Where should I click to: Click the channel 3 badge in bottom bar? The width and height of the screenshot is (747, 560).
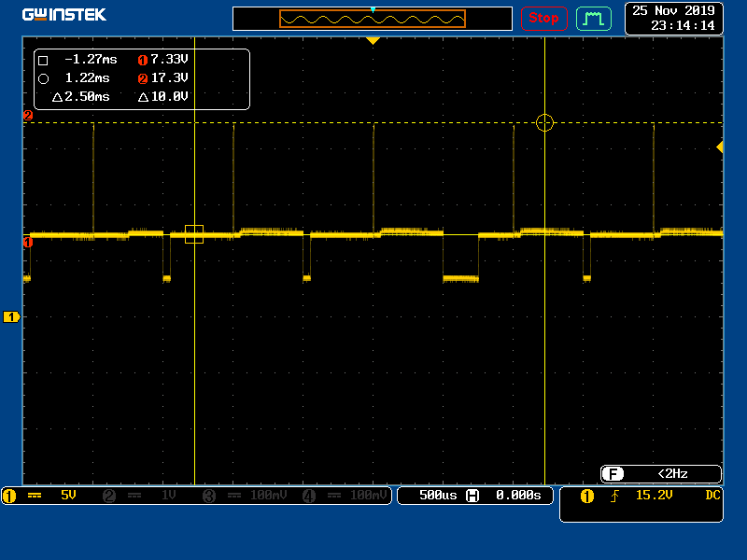209,497
